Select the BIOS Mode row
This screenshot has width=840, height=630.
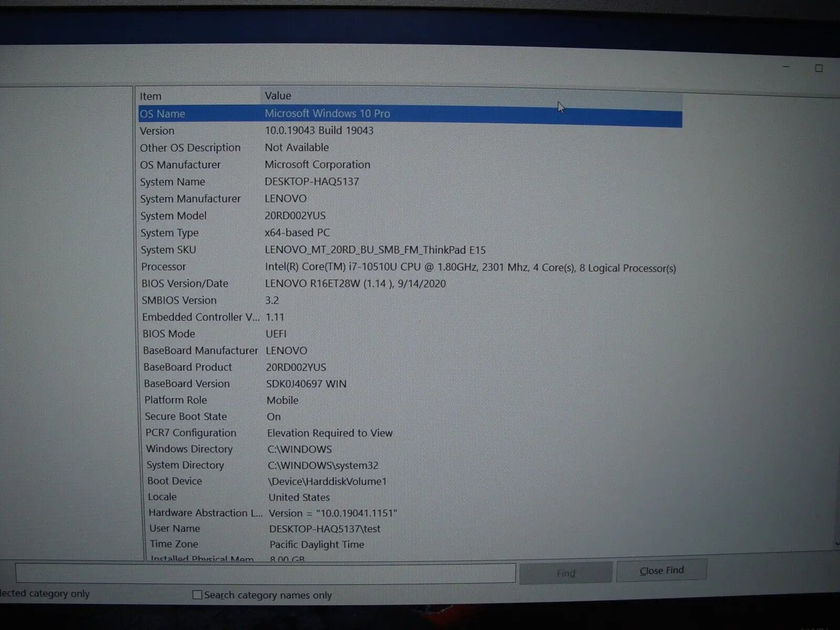point(410,334)
